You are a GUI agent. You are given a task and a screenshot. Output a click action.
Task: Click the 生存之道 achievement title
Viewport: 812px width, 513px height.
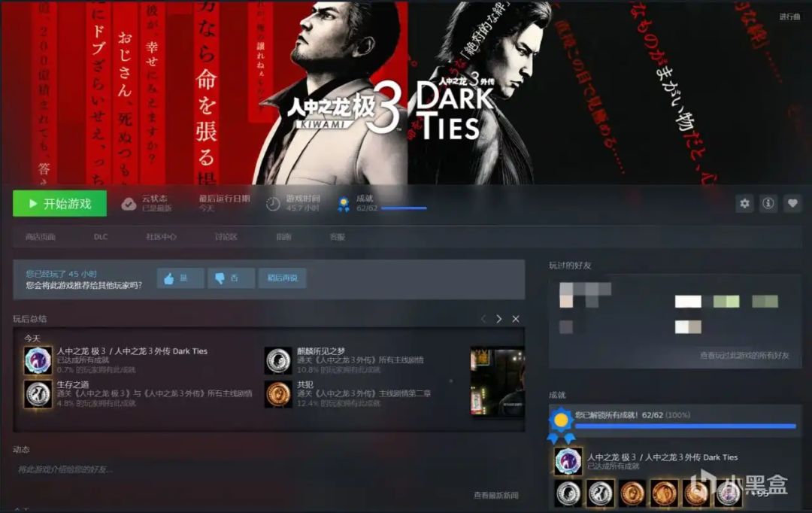73,384
